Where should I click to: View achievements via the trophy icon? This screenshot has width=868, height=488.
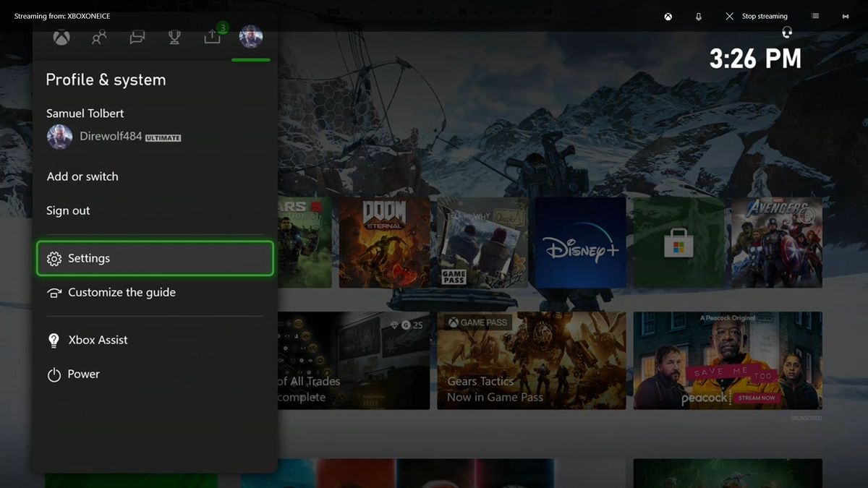coord(174,36)
